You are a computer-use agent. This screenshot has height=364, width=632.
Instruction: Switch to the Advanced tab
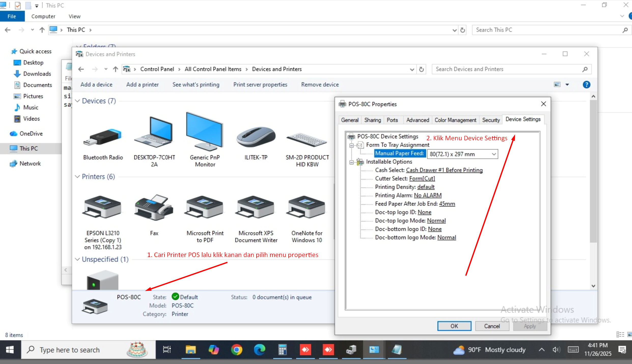coord(417,120)
